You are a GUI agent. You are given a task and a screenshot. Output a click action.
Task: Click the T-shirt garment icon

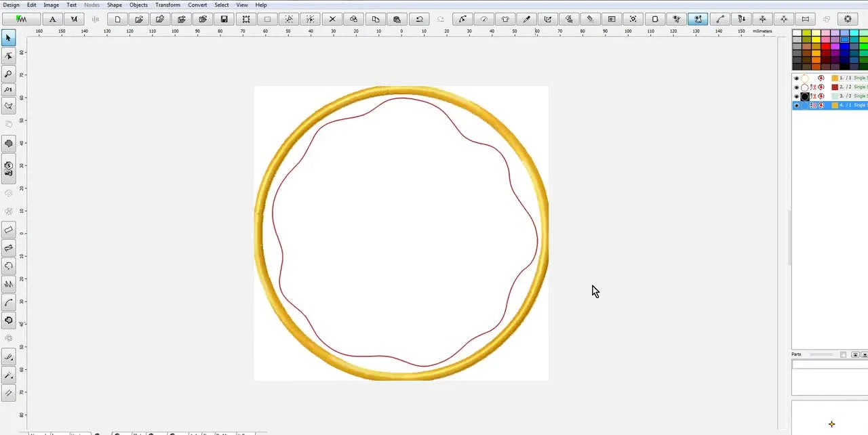click(x=505, y=19)
